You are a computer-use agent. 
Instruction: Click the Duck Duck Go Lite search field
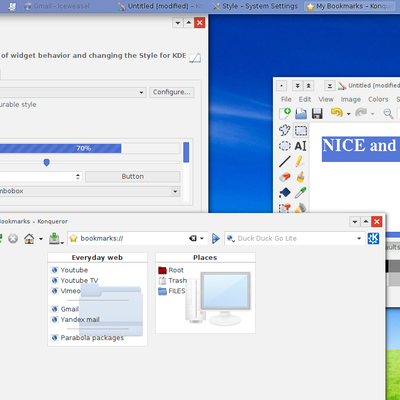tap(295, 238)
